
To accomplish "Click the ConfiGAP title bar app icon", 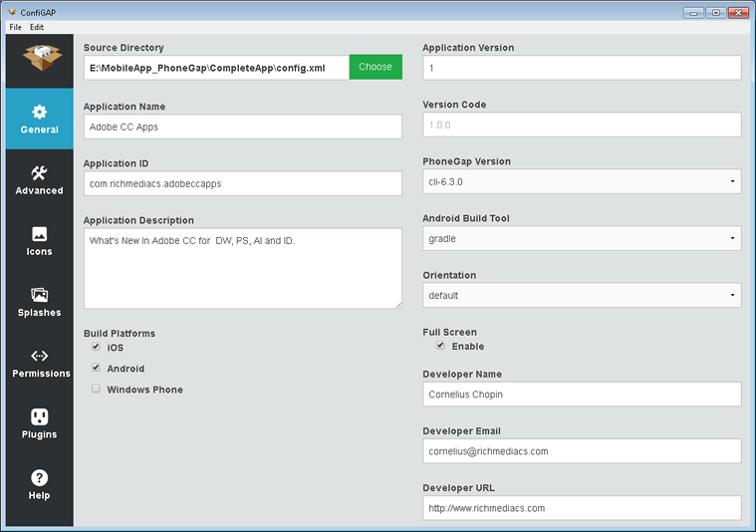I will point(13,12).
